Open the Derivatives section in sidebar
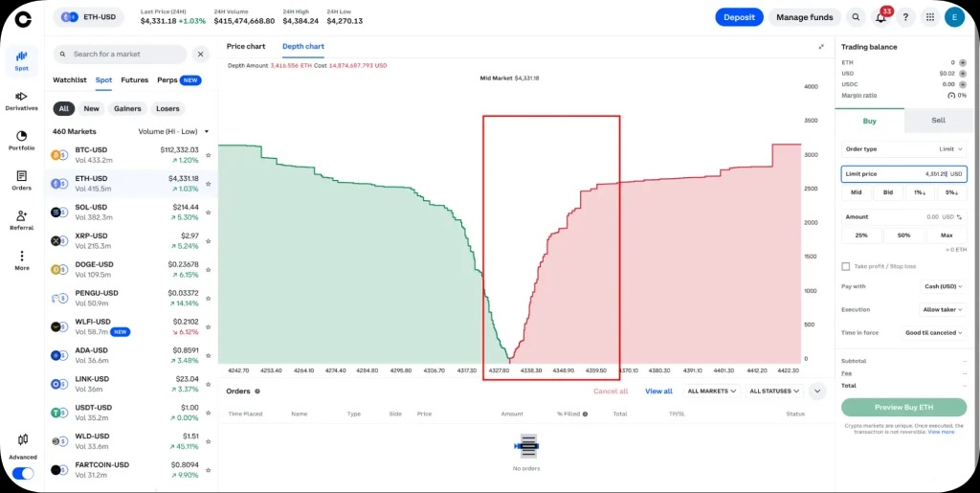This screenshot has height=493, width=980. pos(21,100)
